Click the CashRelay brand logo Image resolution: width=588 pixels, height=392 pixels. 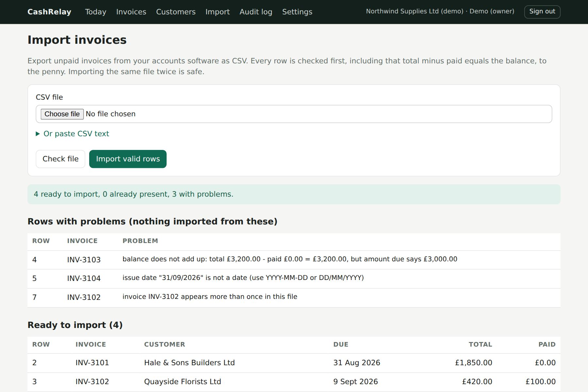coord(49,12)
